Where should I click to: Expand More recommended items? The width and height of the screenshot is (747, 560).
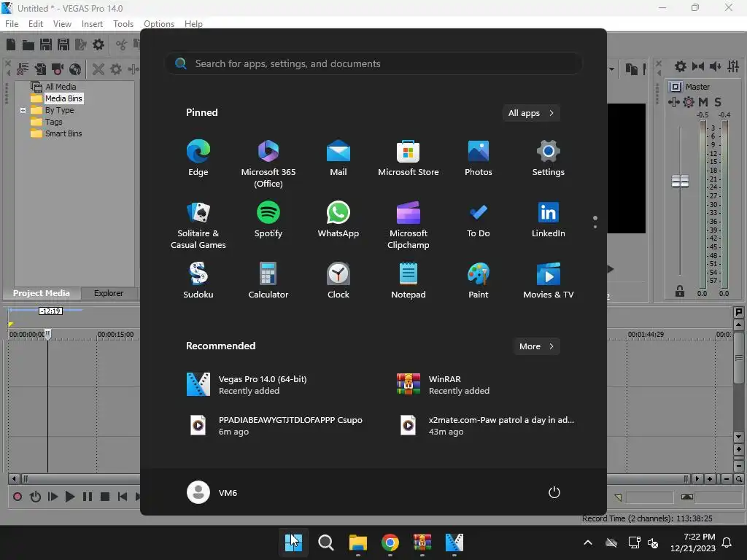[536, 346]
